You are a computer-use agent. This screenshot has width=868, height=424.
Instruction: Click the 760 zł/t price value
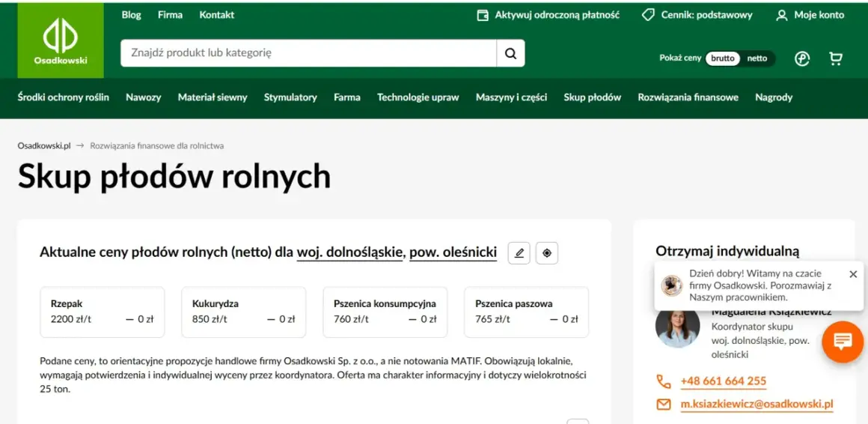click(351, 318)
